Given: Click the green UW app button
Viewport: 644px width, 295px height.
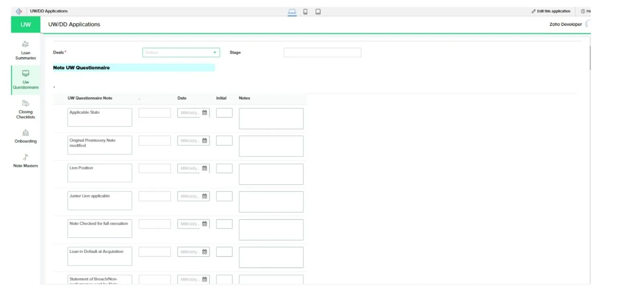Looking at the screenshot, I should pos(25,25).
